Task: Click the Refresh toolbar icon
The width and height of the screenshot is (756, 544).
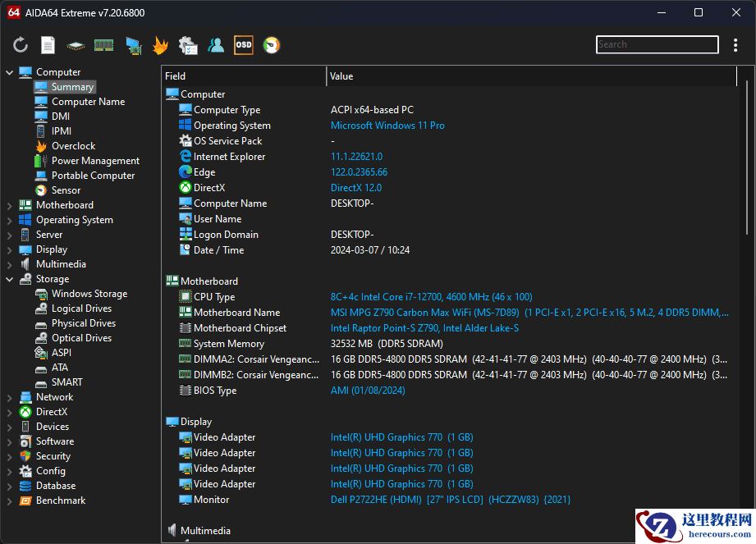Action: tap(21, 45)
